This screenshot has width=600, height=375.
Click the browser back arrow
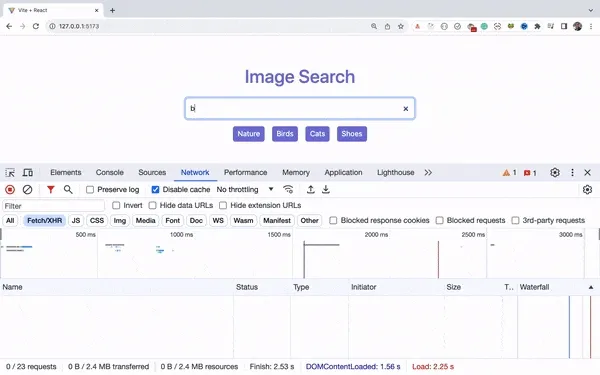coord(9,26)
